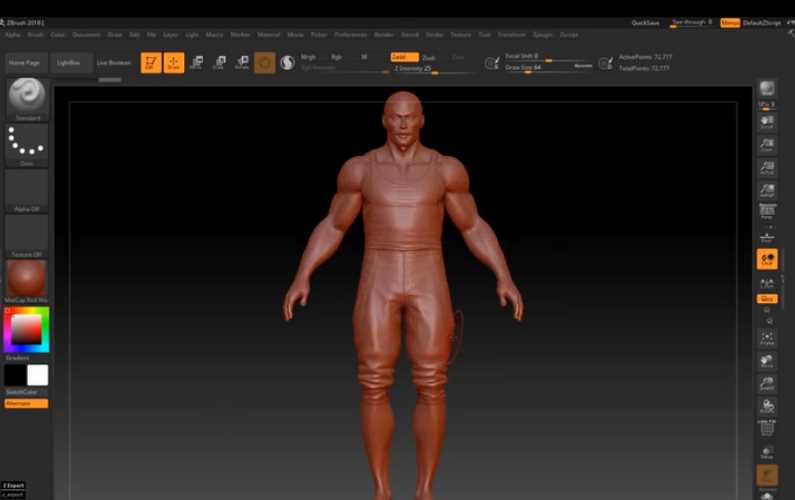Image resolution: width=795 pixels, height=500 pixels.
Task: Click the Zoom3D view icon
Action: click(767, 384)
